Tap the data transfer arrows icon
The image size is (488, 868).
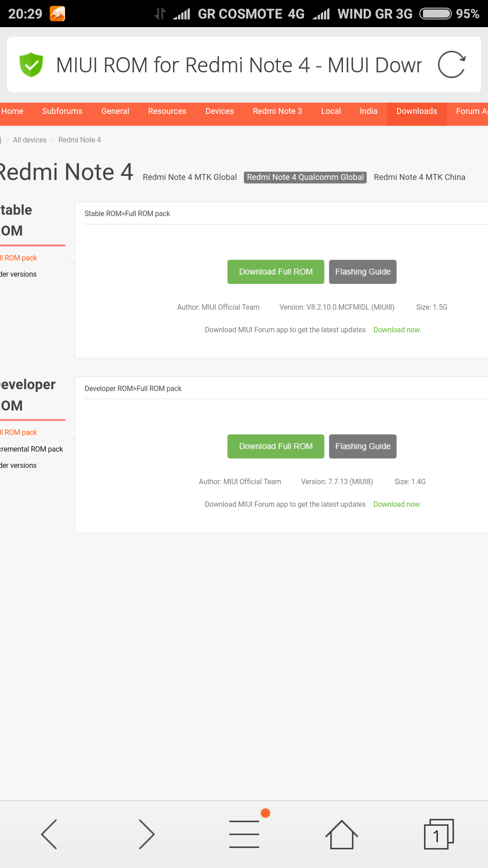[160, 14]
